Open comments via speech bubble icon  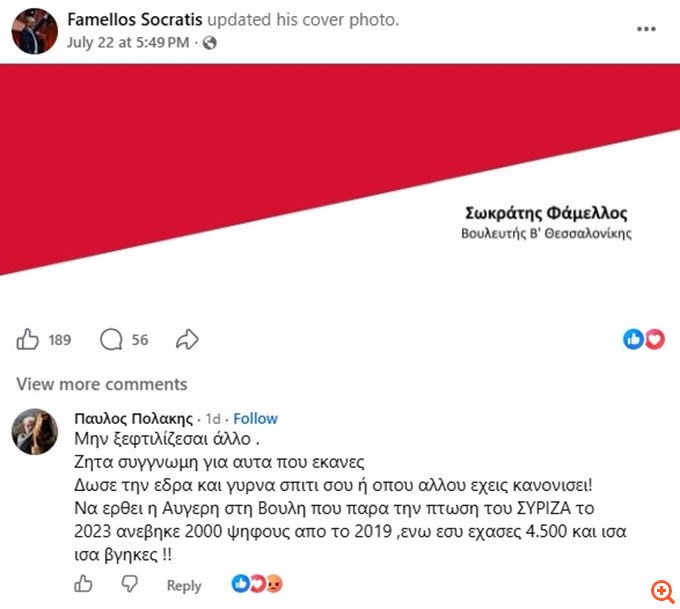pos(111,339)
